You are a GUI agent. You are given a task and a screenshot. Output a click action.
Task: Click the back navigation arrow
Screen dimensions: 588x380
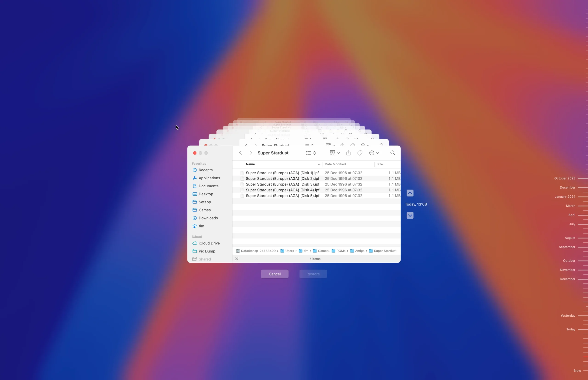(240, 152)
